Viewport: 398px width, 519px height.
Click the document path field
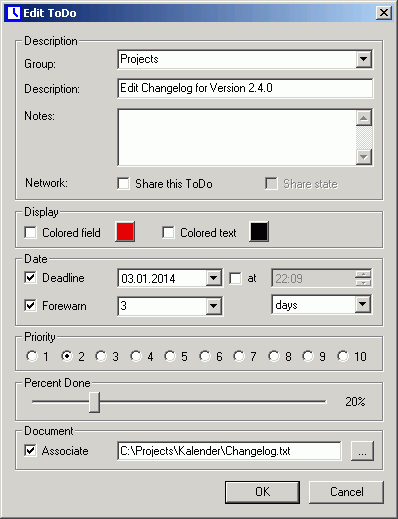[x=229, y=451]
